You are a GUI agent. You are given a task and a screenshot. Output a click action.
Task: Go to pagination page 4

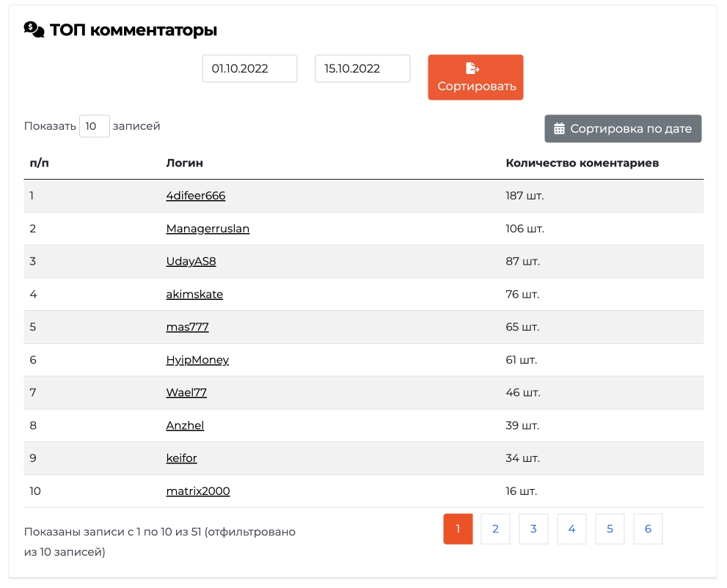coord(571,529)
